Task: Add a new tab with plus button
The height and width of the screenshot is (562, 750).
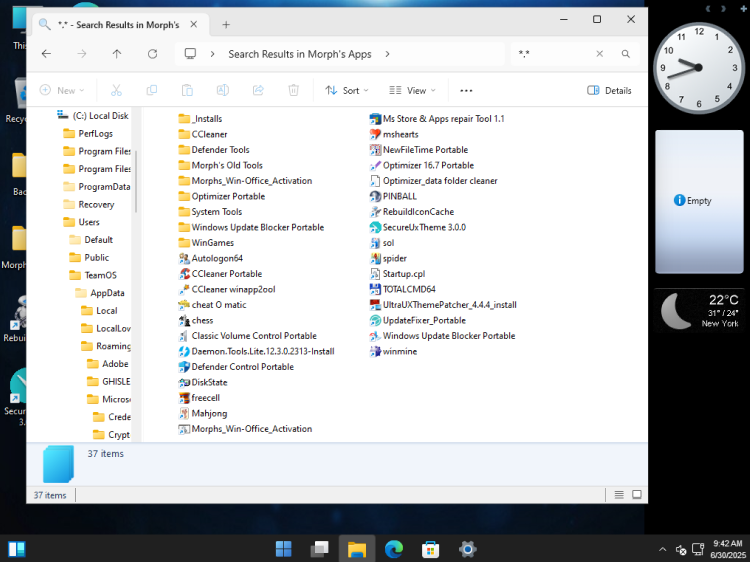Action: [x=226, y=25]
